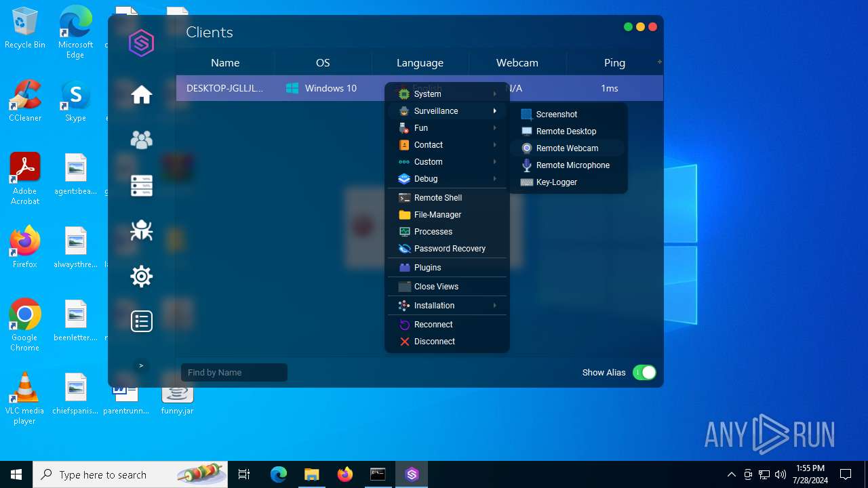Expand the Fun submenu

[448, 127]
